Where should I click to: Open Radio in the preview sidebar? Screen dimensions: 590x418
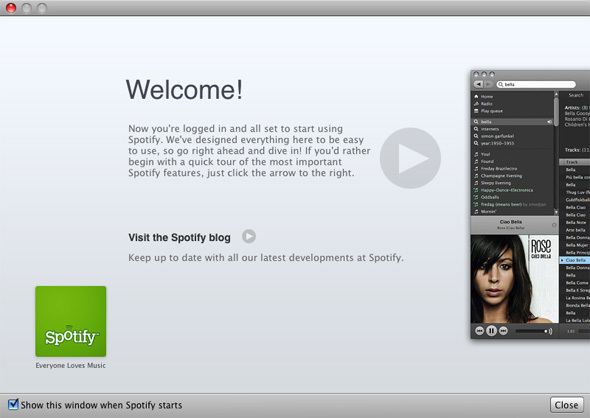coord(484,103)
